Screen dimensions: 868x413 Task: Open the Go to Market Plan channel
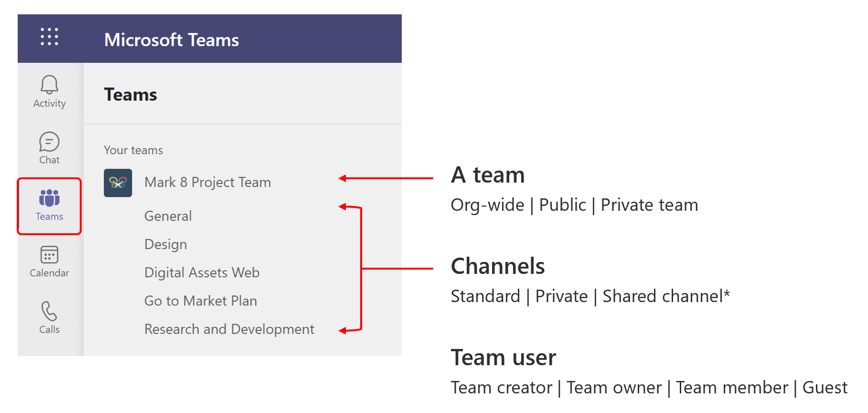[200, 301]
